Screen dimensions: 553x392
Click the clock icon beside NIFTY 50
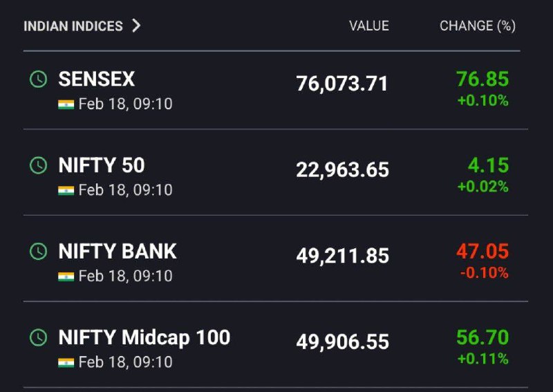pos(39,165)
